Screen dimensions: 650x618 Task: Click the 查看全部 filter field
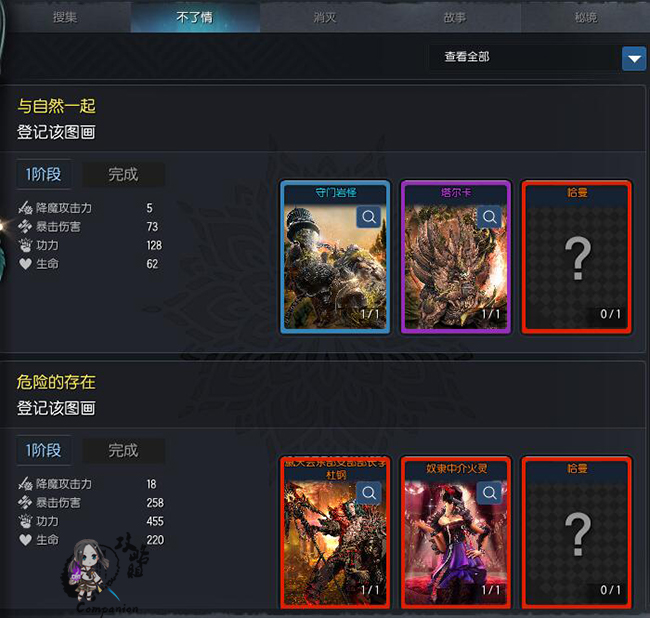pos(524,57)
